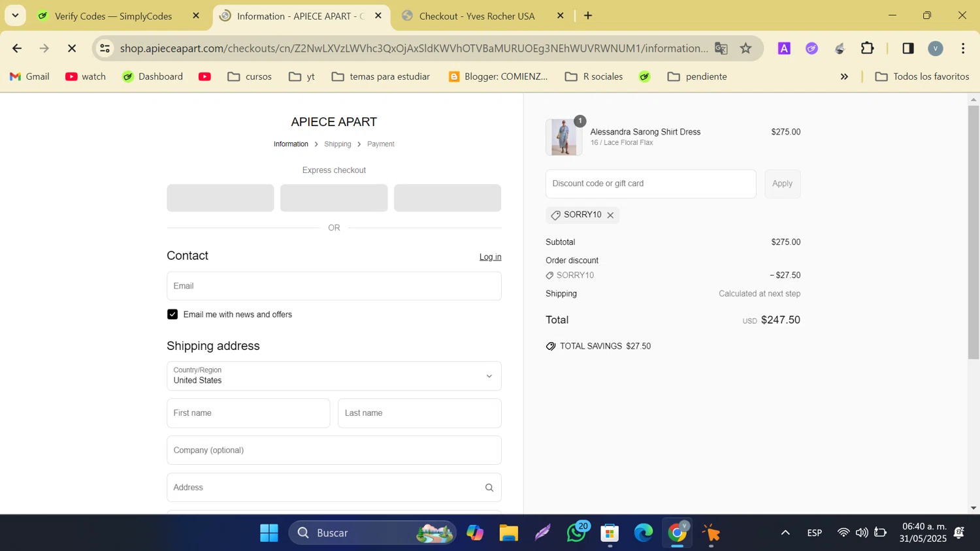Open the Windows Start menu
The image size is (980, 551).
coord(269,533)
